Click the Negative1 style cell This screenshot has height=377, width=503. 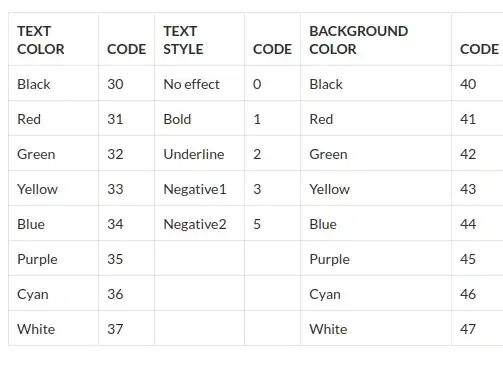[199, 188]
